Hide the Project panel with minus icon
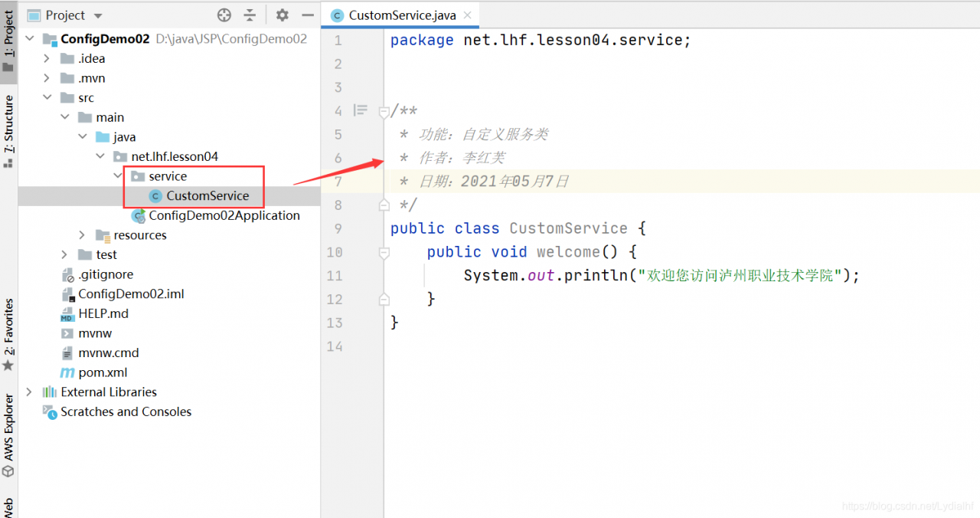 (x=308, y=15)
